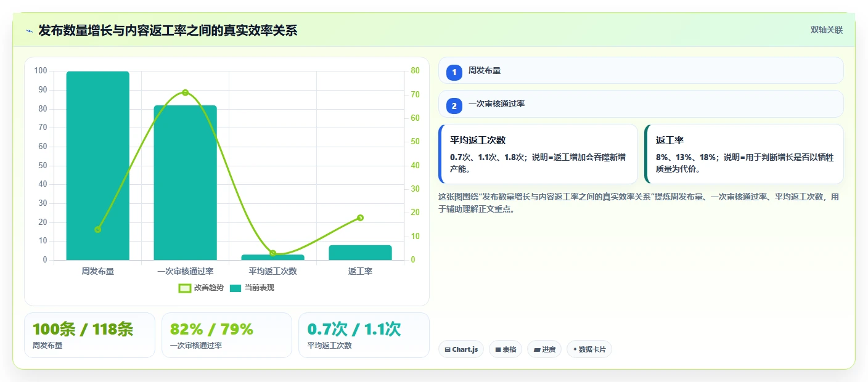This screenshot has width=868, height=382.
Task: Click the lightning icon beside the title
Action: point(29,31)
